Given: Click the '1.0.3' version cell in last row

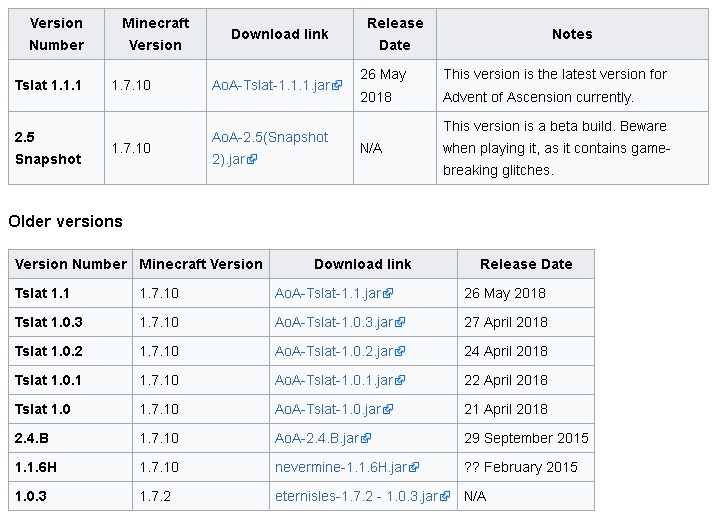Looking at the screenshot, I should 71,496.
